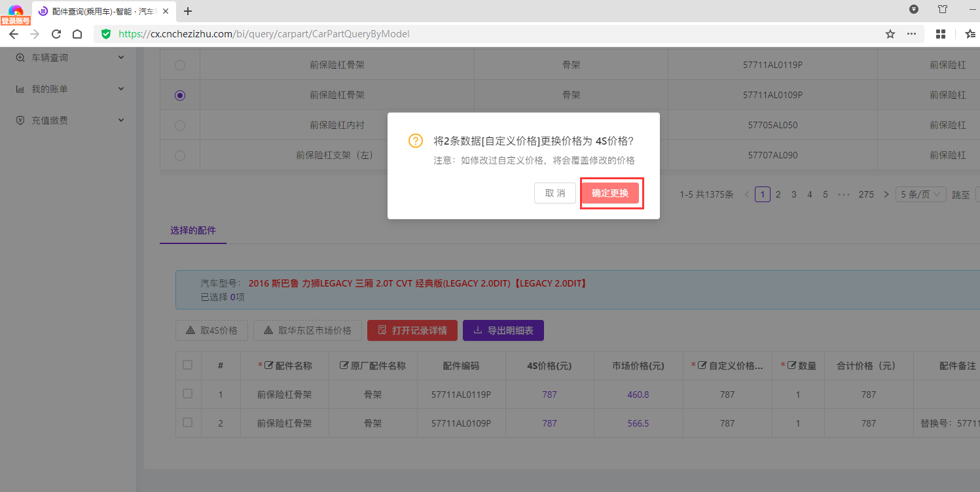Click 4S price 787 for 57711AL0109P
The width and height of the screenshot is (980, 492).
pyautogui.click(x=550, y=423)
